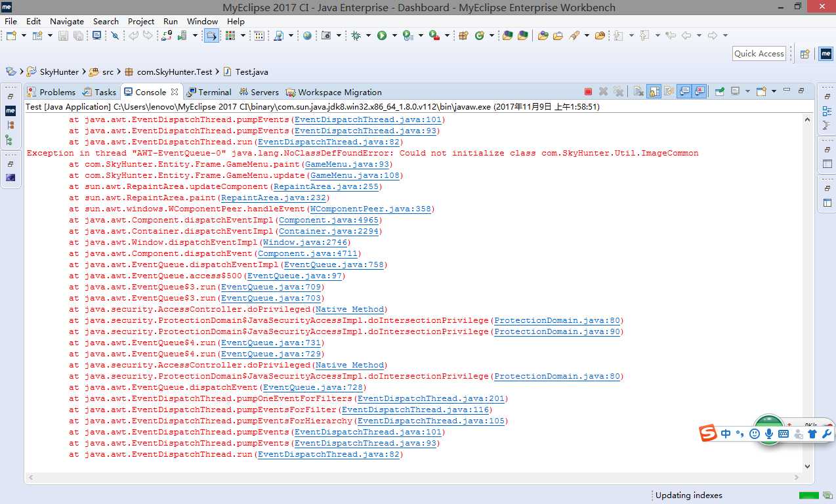This screenshot has height=504, width=836.
Task: Open the Open Console dropdown arrow
Action: tap(774, 92)
